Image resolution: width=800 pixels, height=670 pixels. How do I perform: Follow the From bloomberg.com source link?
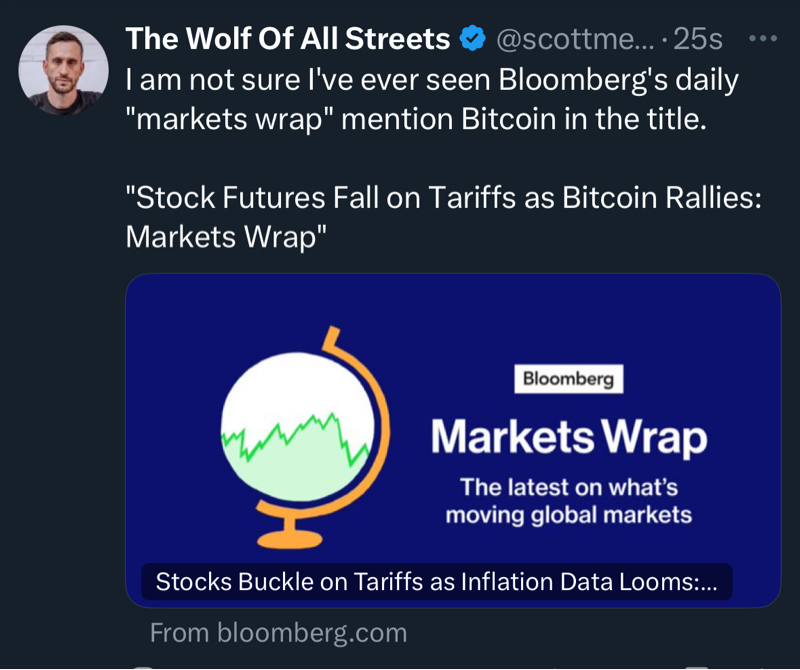point(278,632)
